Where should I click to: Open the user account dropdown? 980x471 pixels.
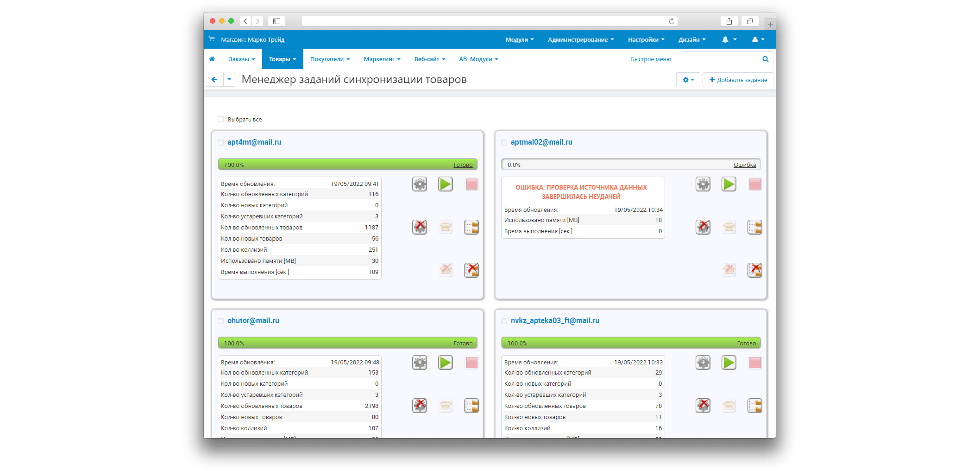pyautogui.click(x=758, y=39)
